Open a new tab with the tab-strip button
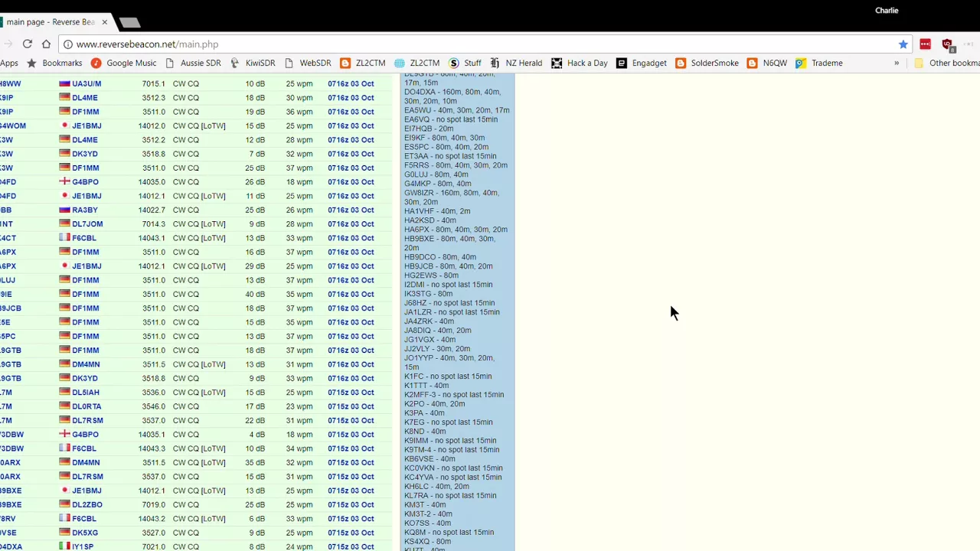The height and width of the screenshot is (551, 980). click(x=129, y=22)
